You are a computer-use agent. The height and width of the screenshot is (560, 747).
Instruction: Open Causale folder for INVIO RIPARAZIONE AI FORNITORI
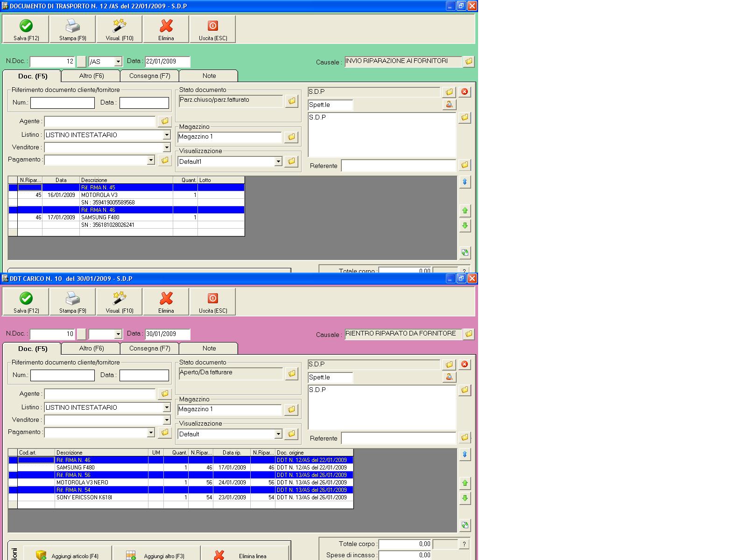tap(469, 61)
